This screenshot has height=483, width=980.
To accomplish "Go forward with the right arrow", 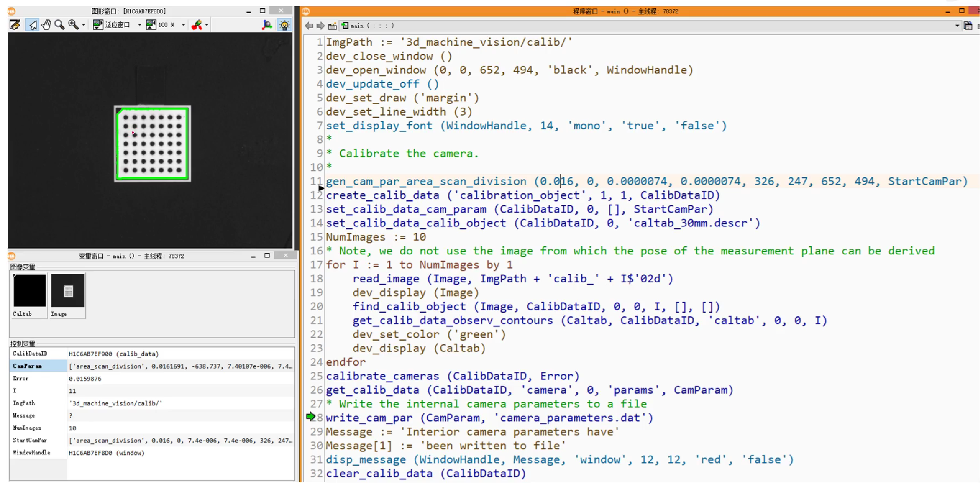I will [320, 26].
